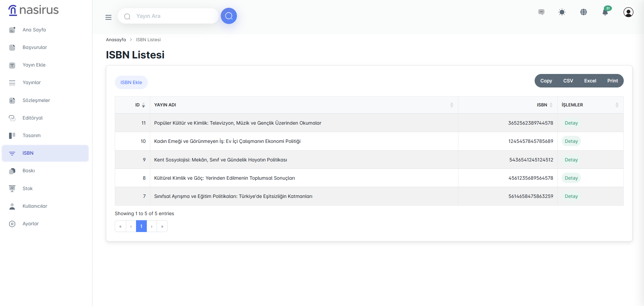Go to Sözleşmeler sidebar item
The image size is (644, 306).
(x=36, y=100)
